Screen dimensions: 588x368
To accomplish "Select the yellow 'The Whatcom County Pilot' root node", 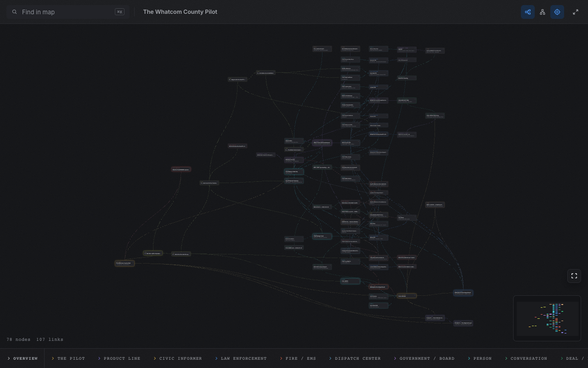I will pos(124,264).
